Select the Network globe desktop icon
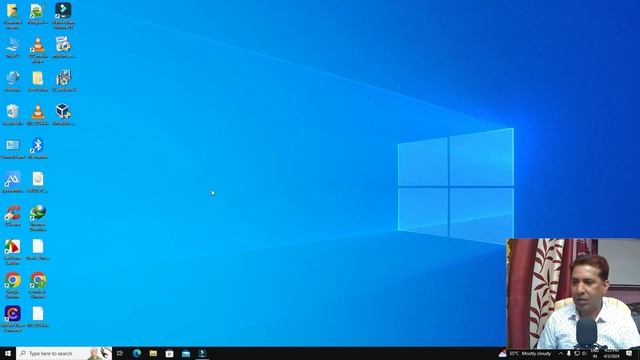The image size is (640, 360). point(13,81)
